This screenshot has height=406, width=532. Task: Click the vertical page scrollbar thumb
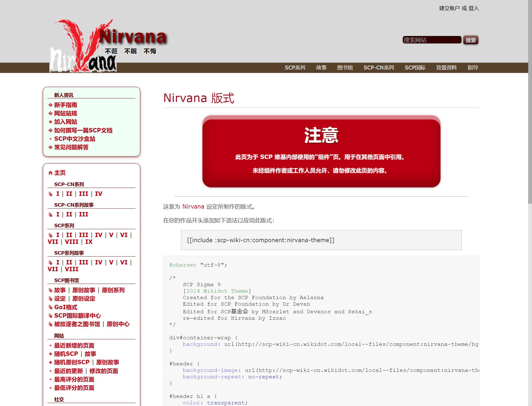530,102
